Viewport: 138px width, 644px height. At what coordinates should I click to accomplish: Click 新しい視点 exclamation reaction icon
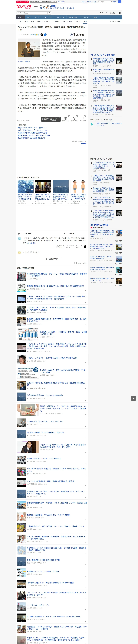(83, 118)
